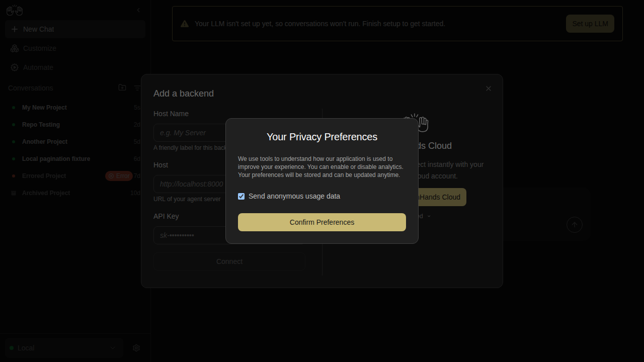Click the OpenHands logo icon
The height and width of the screenshot is (362, 644).
click(15, 10)
